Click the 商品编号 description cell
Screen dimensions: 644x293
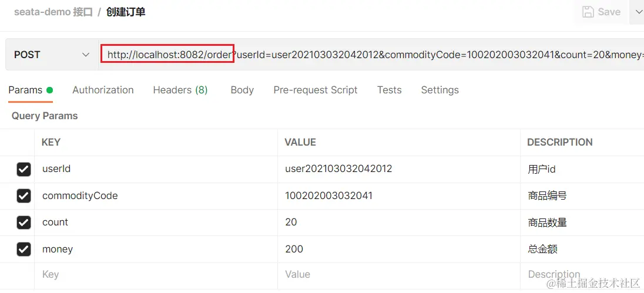click(582, 196)
